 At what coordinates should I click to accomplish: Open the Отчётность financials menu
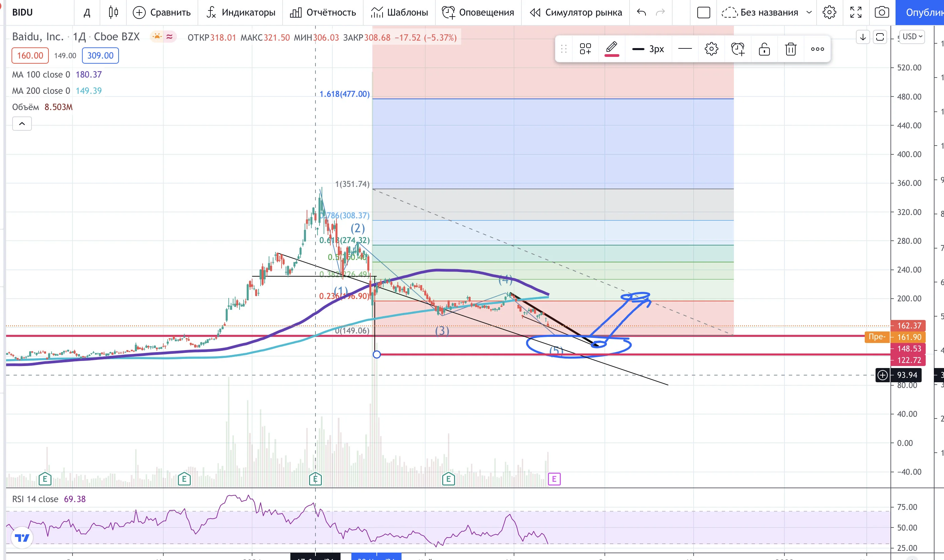pyautogui.click(x=323, y=13)
